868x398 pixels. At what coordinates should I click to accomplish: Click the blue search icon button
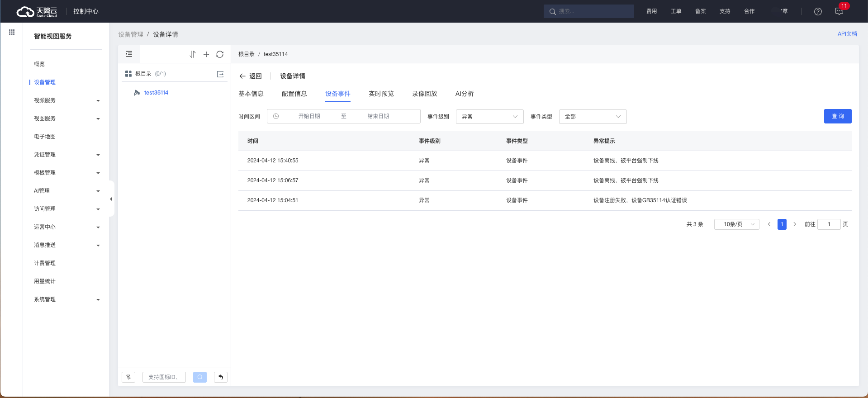click(x=200, y=377)
